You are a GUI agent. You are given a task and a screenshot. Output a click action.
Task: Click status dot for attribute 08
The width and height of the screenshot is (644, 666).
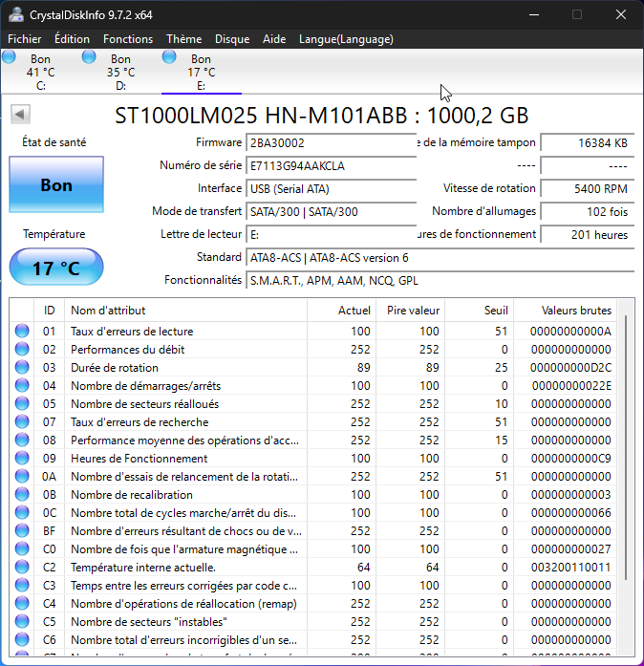[x=22, y=440]
